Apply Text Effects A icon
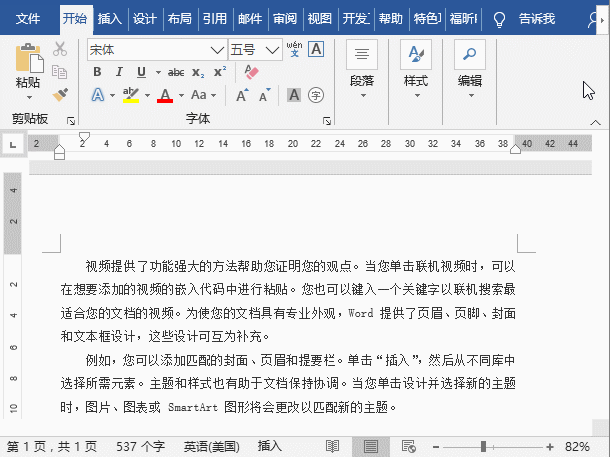Viewport: 610px width, 457px height. [x=98, y=95]
